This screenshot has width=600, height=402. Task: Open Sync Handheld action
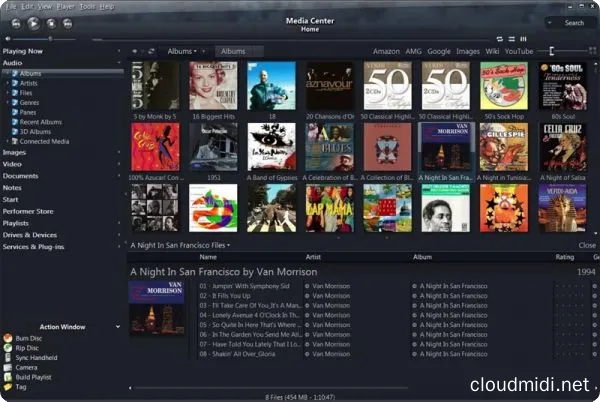pyautogui.click(x=9, y=358)
